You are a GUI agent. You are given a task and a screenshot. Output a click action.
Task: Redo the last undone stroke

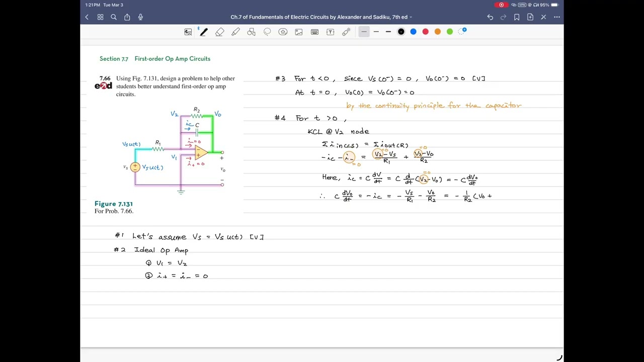(503, 17)
